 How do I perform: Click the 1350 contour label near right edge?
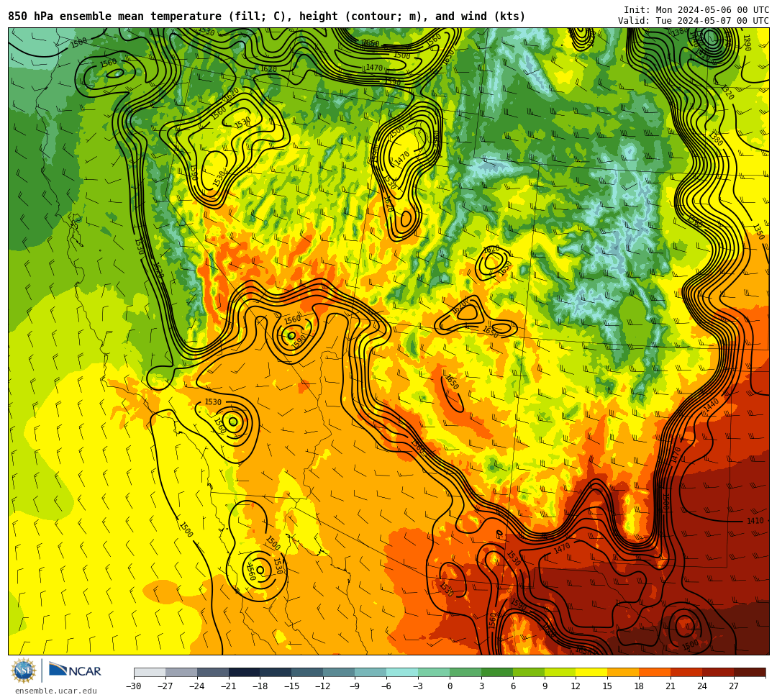point(759,232)
